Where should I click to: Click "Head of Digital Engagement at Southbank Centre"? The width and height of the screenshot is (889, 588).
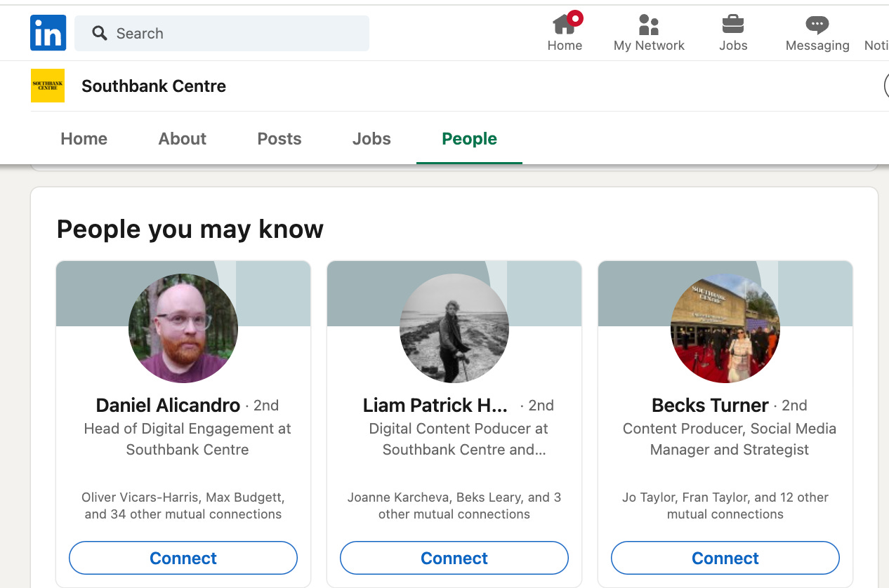pos(187,439)
